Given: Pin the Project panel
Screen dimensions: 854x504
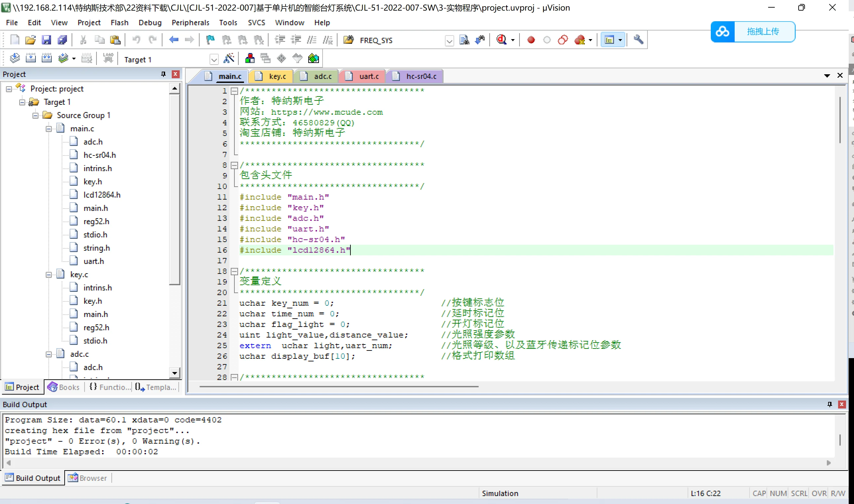Looking at the screenshot, I should click(x=163, y=74).
